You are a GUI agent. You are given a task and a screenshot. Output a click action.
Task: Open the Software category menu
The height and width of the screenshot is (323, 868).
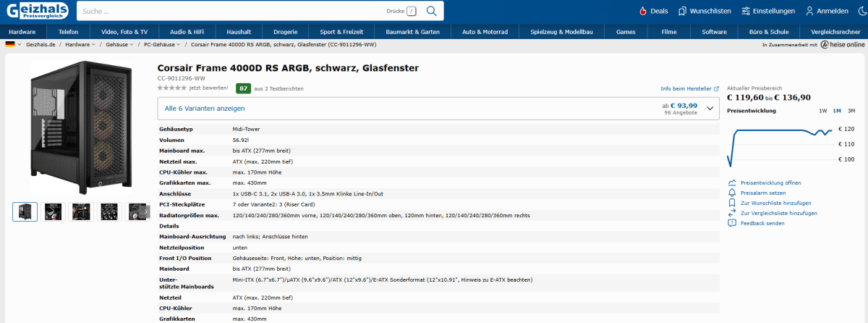(714, 32)
